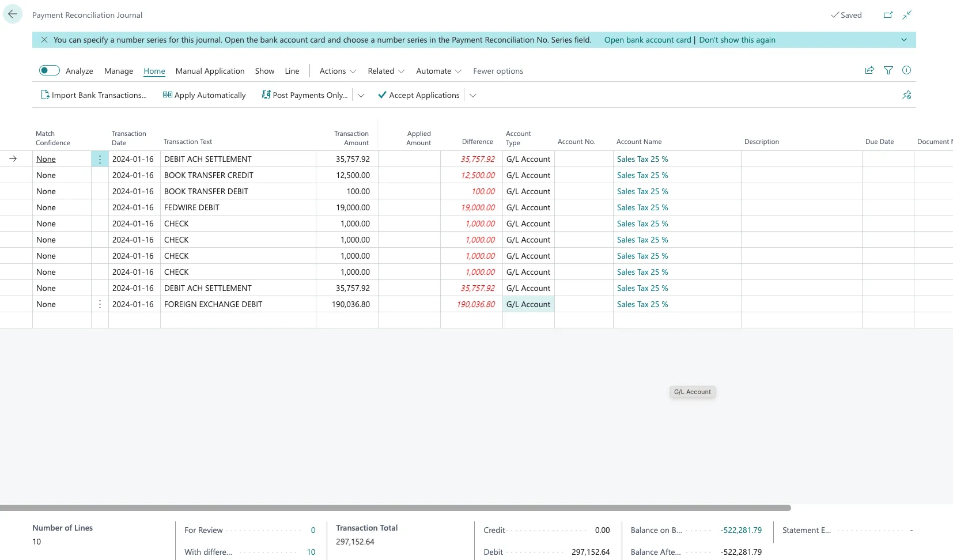The height and width of the screenshot is (560, 953).
Task: Expand the Actions dropdown
Action: 338,71
